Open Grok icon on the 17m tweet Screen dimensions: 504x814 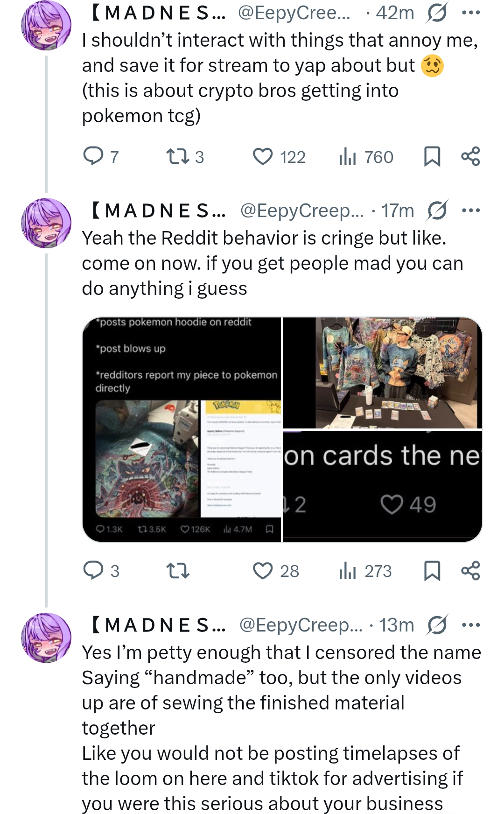coord(437,211)
